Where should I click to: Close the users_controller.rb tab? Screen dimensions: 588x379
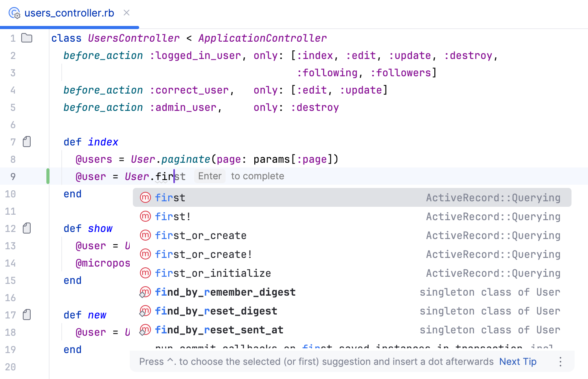click(x=126, y=13)
